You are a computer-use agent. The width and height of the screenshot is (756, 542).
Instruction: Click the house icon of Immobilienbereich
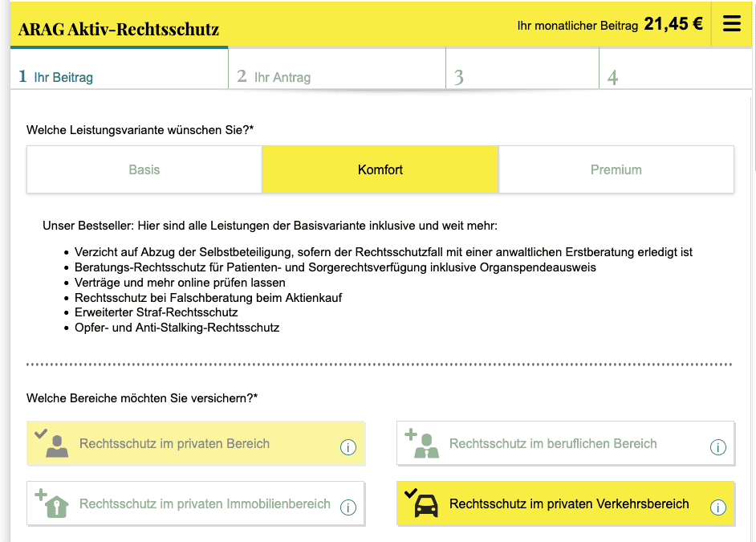pos(57,507)
